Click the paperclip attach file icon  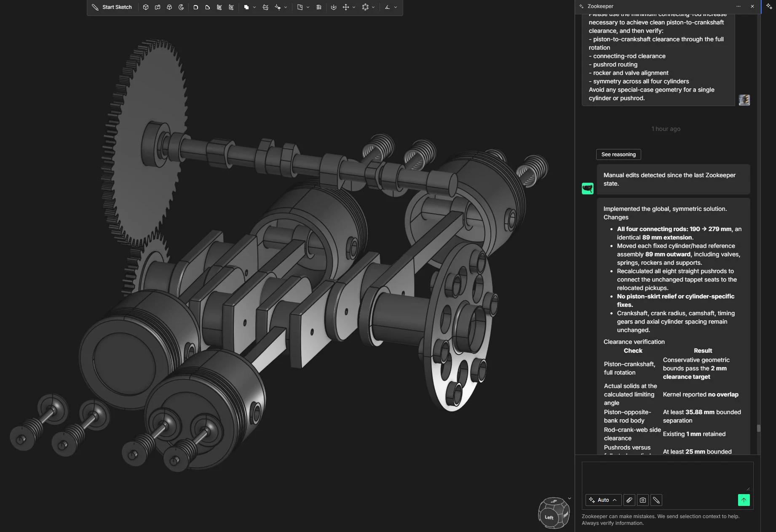(x=629, y=500)
